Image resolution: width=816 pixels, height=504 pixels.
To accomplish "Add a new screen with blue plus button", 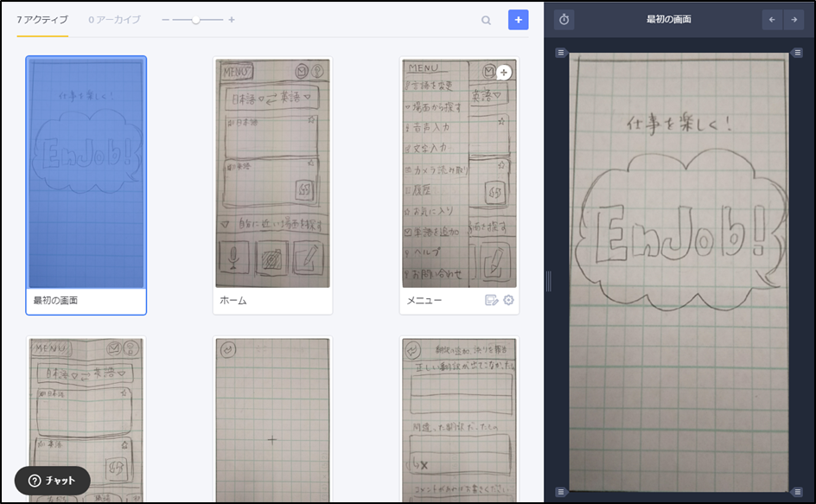I will [519, 20].
